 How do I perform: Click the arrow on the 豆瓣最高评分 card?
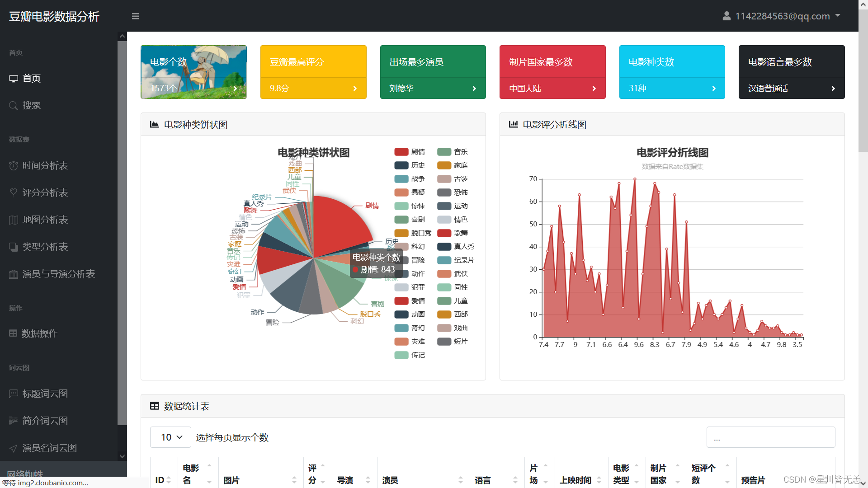click(x=355, y=89)
